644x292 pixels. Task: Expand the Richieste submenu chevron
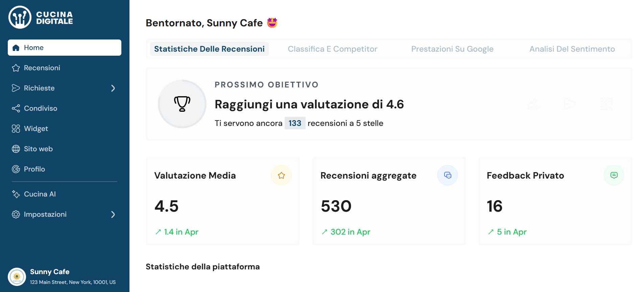point(113,88)
